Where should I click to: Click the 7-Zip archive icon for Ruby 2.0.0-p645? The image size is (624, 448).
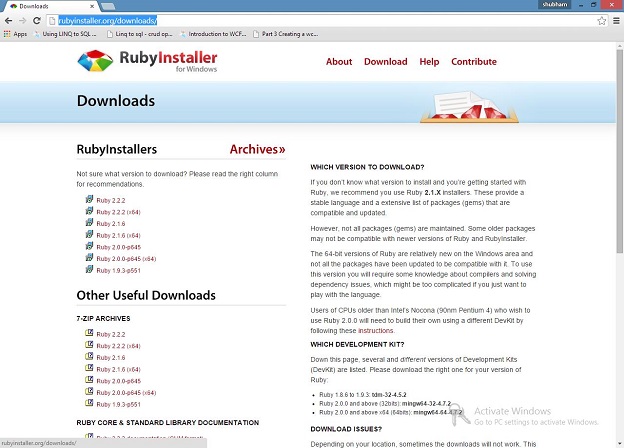[x=89, y=380]
